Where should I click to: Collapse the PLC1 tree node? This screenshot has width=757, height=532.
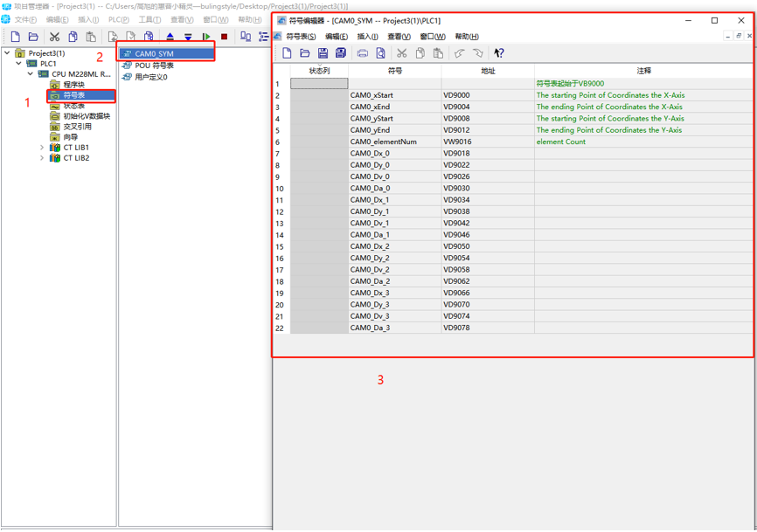(x=19, y=63)
